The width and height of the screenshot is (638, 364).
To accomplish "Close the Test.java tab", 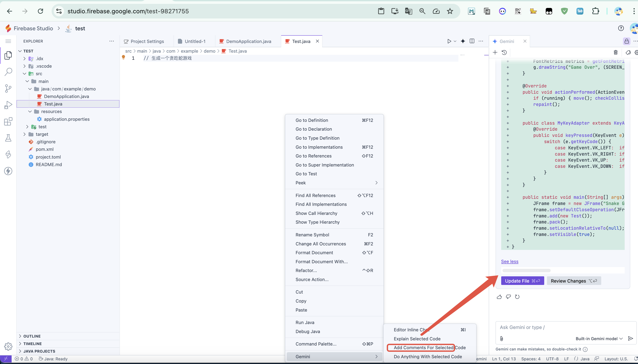I will 317,41.
